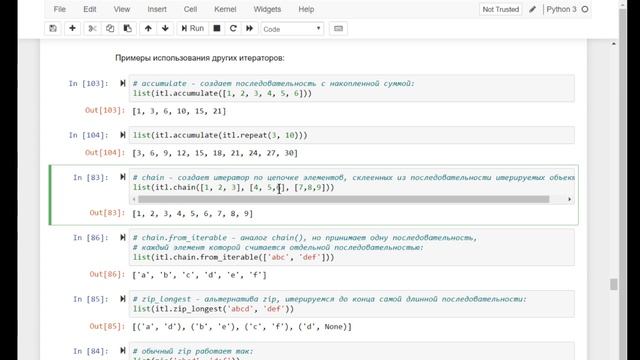This screenshot has width=640, height=360.
Task: Click the In [103]: prompt label
Action: click(89, 83)
